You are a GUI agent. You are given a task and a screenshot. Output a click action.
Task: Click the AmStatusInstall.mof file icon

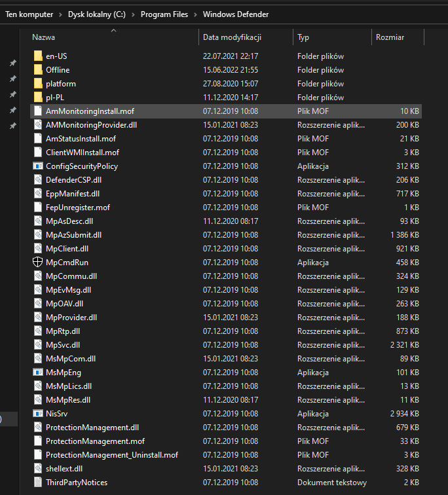[38, 139]
